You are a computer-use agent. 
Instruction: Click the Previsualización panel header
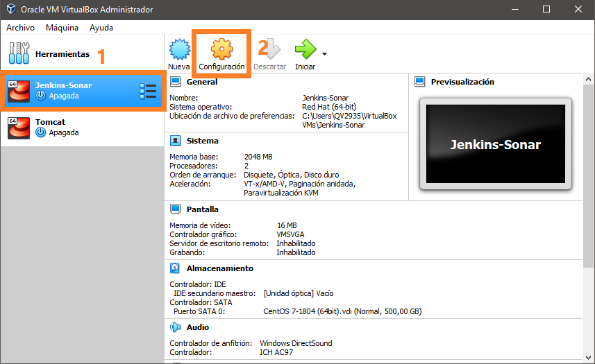pos(462,82)
